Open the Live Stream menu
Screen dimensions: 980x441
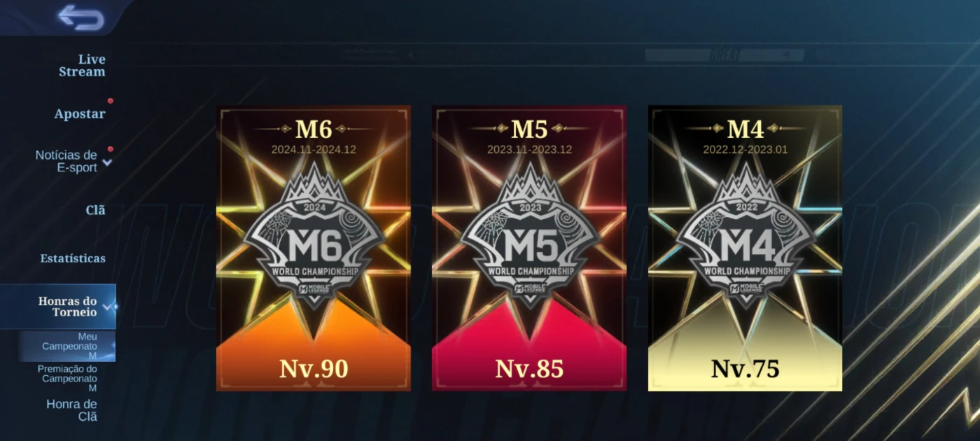click(82, 65)
